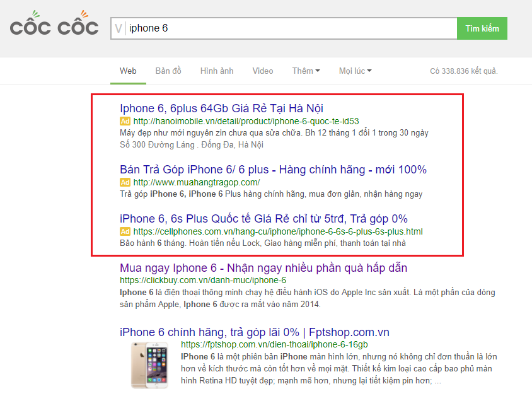The image size is (532, 396).
Task: Expand the Thêm dropdown menu
Action: tap(306, 71)
